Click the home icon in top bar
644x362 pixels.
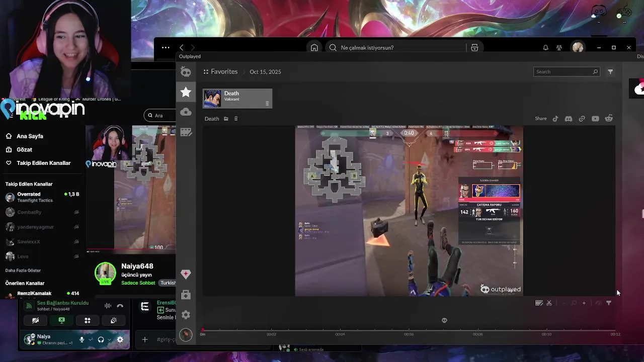click(x=314, y=48)
